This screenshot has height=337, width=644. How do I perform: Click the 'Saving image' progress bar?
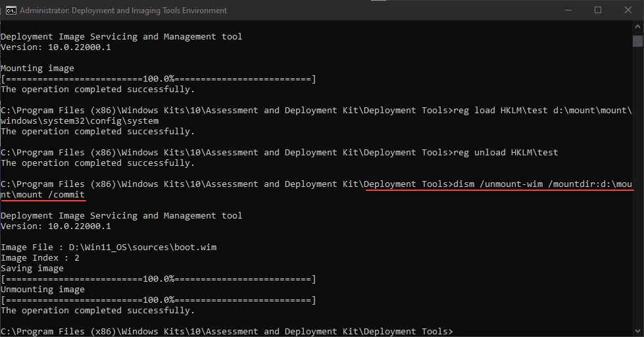(158, 279)
